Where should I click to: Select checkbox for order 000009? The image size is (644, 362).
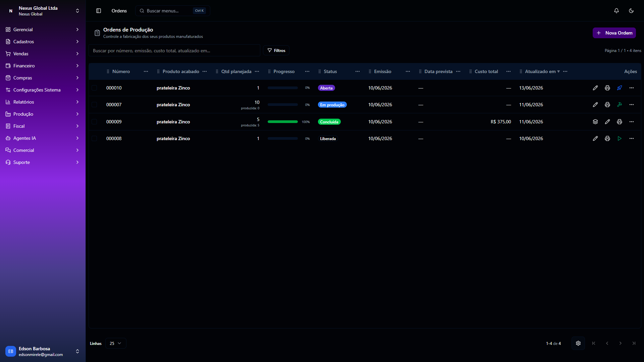[94, 122]
